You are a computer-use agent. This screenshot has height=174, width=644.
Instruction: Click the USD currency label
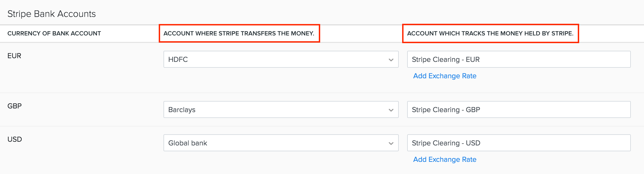[x=15, y=139]
